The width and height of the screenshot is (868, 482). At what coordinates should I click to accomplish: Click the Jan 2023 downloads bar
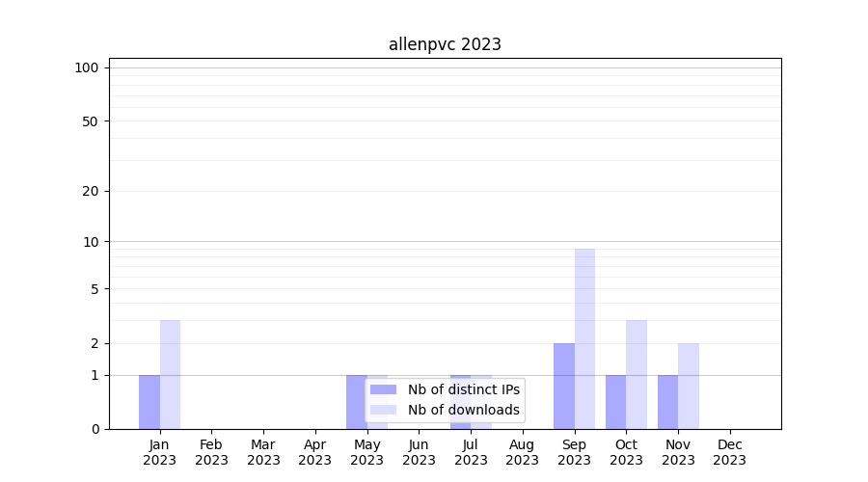pos(170,374)
